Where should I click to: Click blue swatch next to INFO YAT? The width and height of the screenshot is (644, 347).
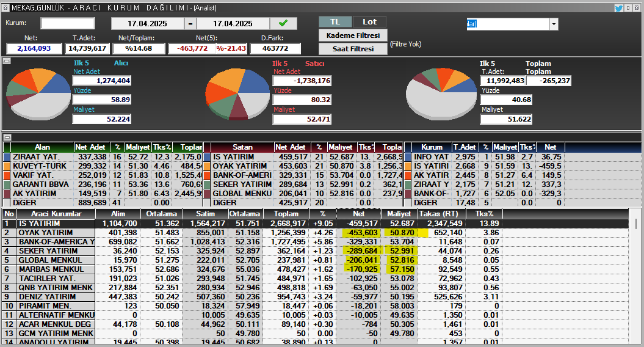click(407, 157)
